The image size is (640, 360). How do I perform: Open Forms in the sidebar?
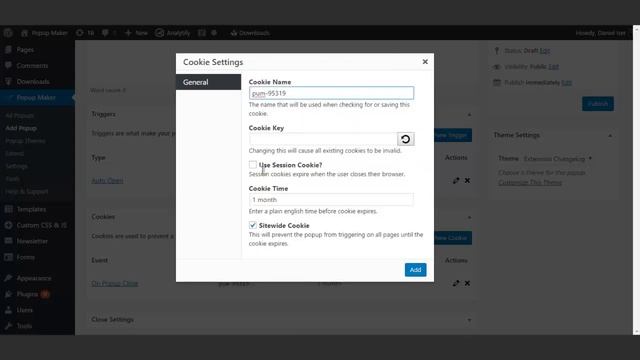pos(25,257)
